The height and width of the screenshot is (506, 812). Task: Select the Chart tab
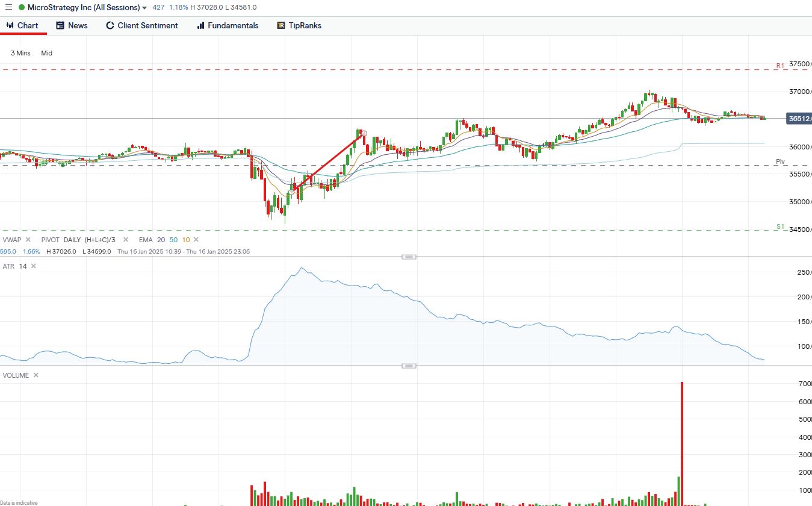22,25
